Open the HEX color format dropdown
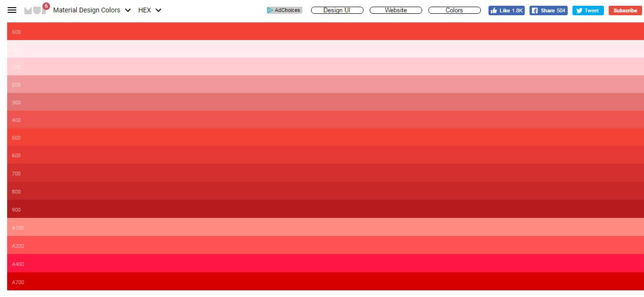This screenshot has width=644, height=297. (150, 10)
